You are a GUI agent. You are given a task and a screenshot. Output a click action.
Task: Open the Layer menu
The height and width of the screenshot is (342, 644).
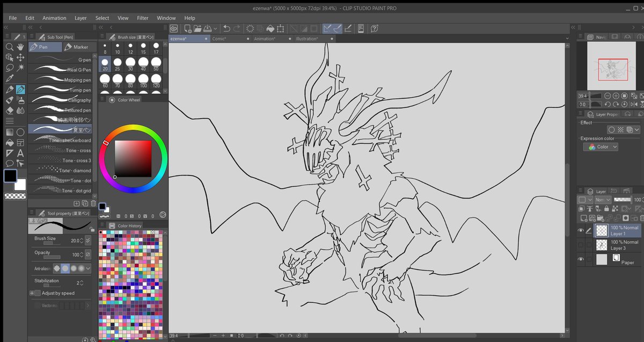tap(80, 18)
